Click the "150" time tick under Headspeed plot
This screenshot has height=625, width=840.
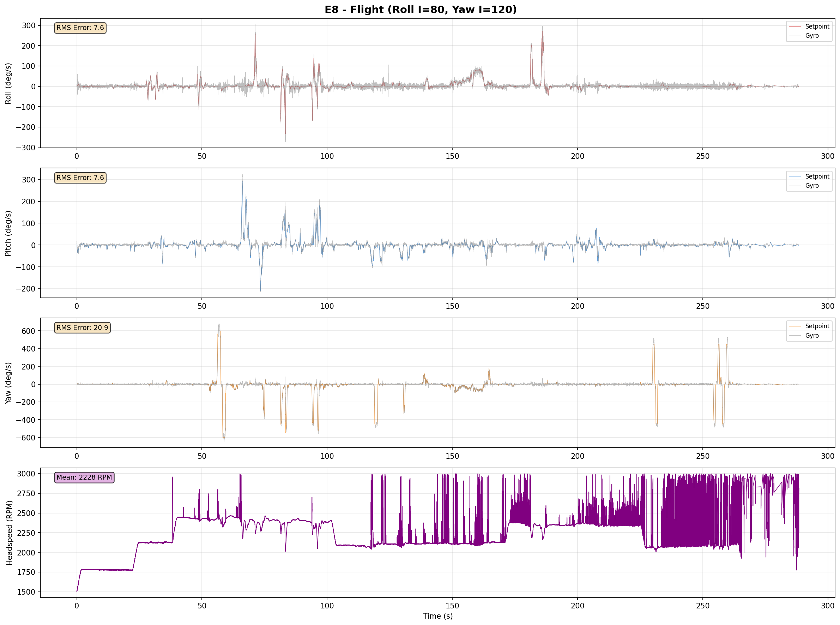(452, 605)
